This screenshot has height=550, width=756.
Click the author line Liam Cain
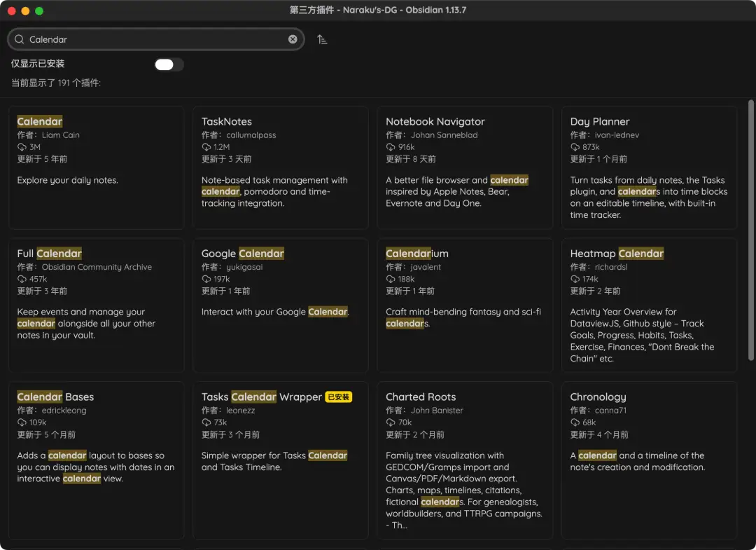pyautogui.click(x=48, y=135)
